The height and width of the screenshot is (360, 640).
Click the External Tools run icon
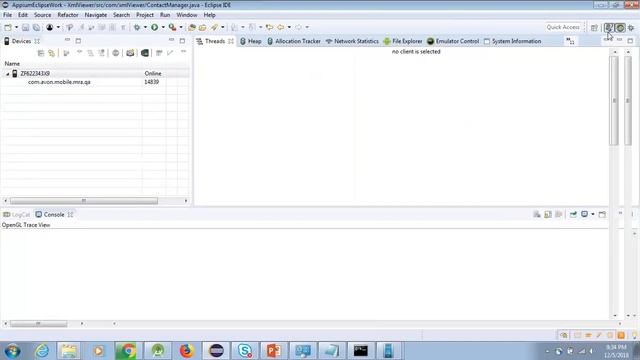(173, 27)
